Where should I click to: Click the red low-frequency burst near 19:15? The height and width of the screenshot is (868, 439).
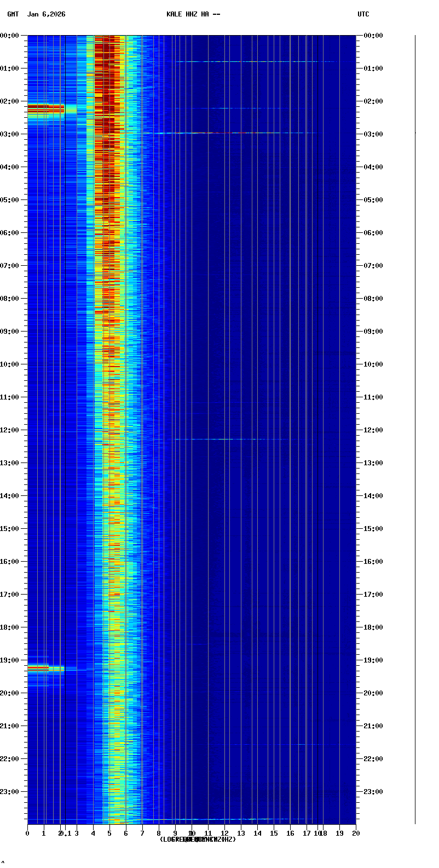tap(39, 667)
